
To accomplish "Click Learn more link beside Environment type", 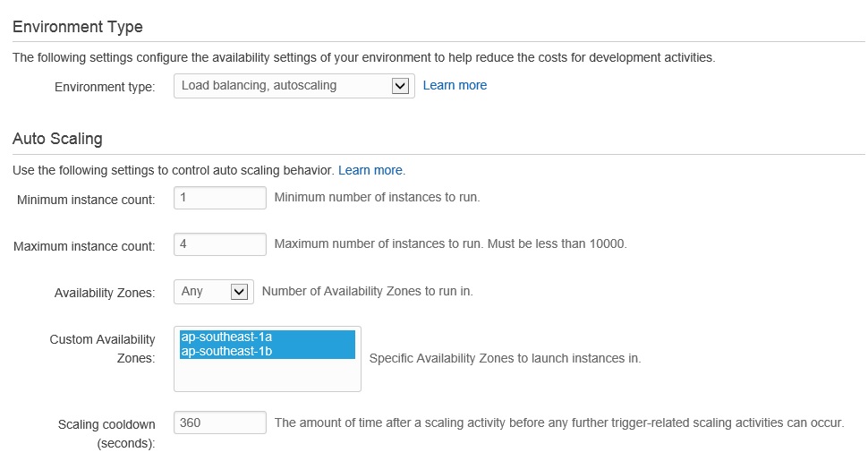I will click(x=455, y=85).
